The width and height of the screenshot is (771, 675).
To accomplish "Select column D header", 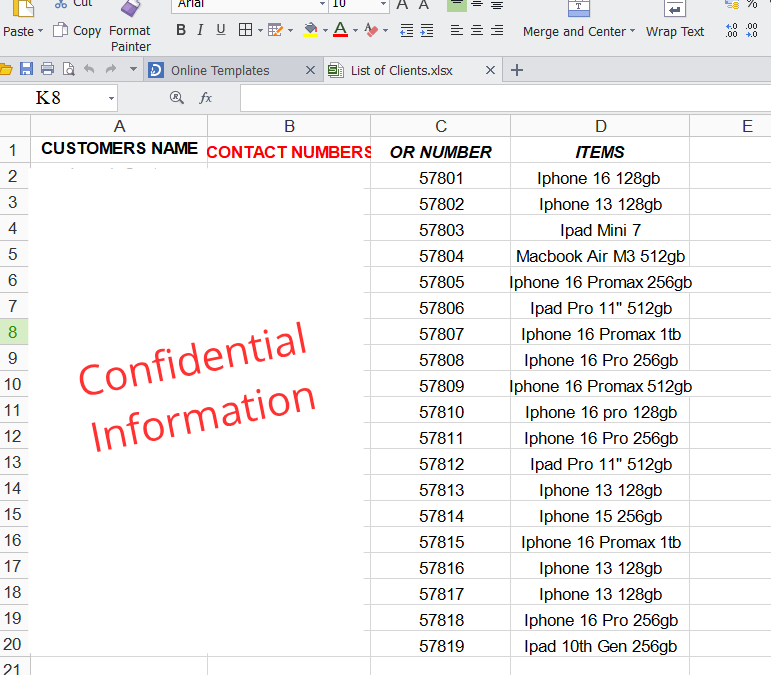I will pos(600,126).
